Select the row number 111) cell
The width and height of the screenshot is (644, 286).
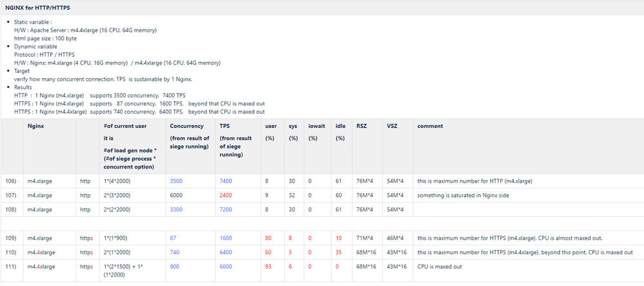pyautogui.click(x=11, y=266)
